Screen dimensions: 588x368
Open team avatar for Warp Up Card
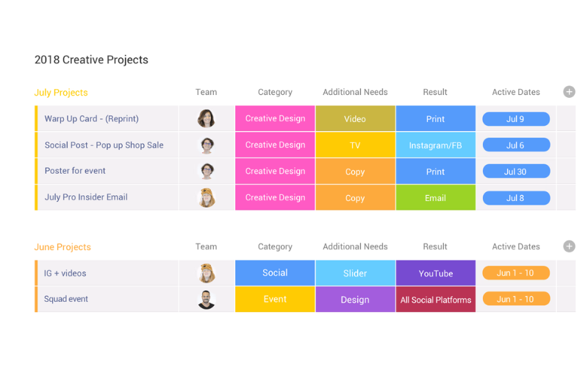(x=207, y=118)
